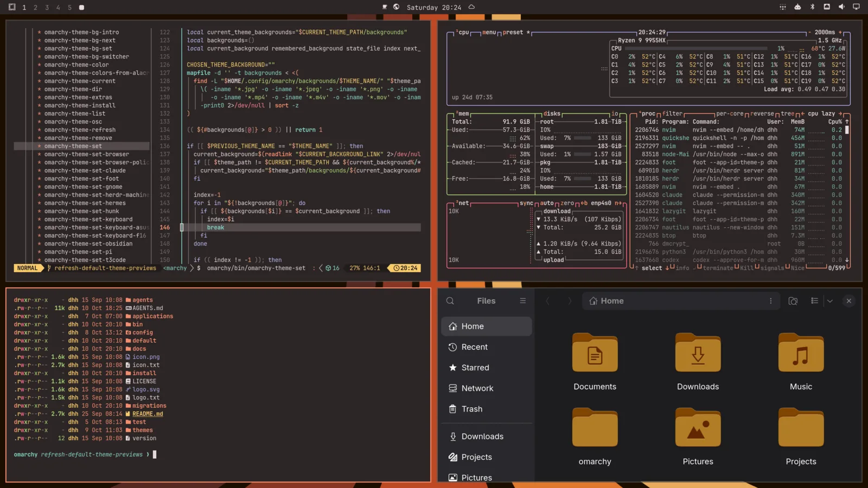
Task: Open the Downloads folder in the grid
Action: [x=698, y=362]
